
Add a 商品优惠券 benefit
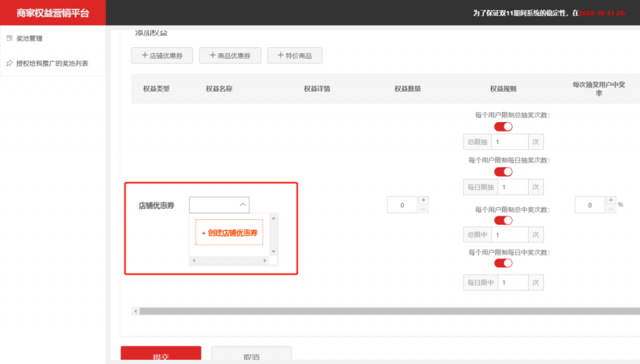click(229, 56)
